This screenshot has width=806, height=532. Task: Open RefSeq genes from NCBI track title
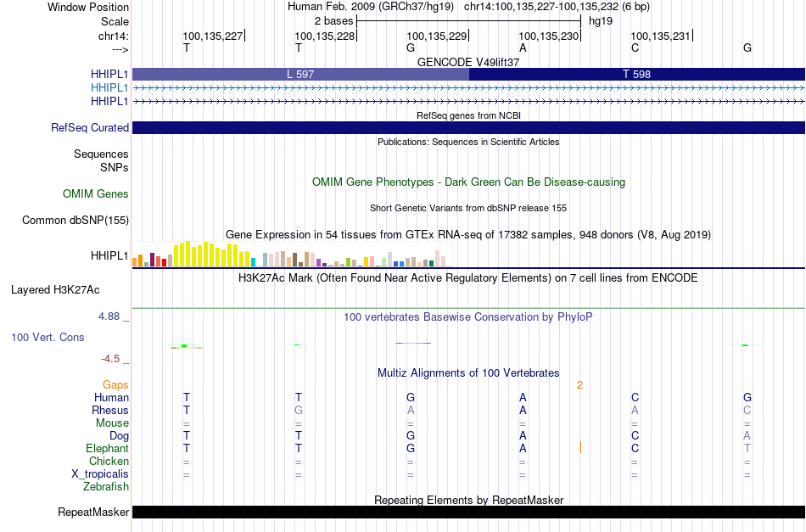tap(468, 115)
